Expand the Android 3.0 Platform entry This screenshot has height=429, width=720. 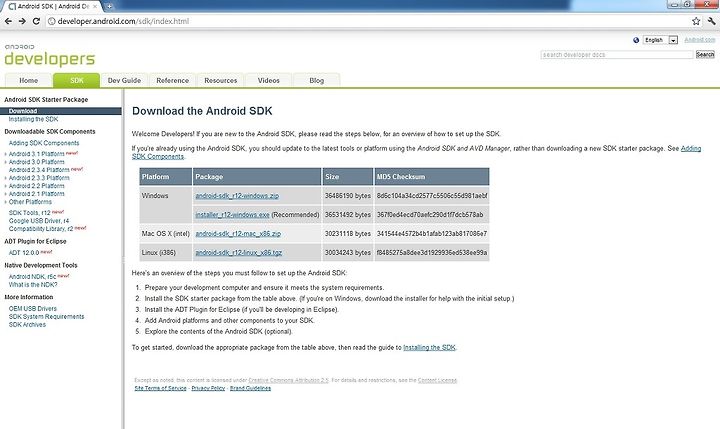[6, 162]
